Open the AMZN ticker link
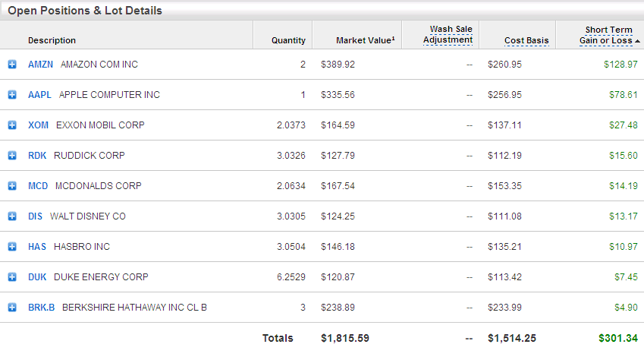The width and height of the screenshot is (644, 360). coord(40,65)
